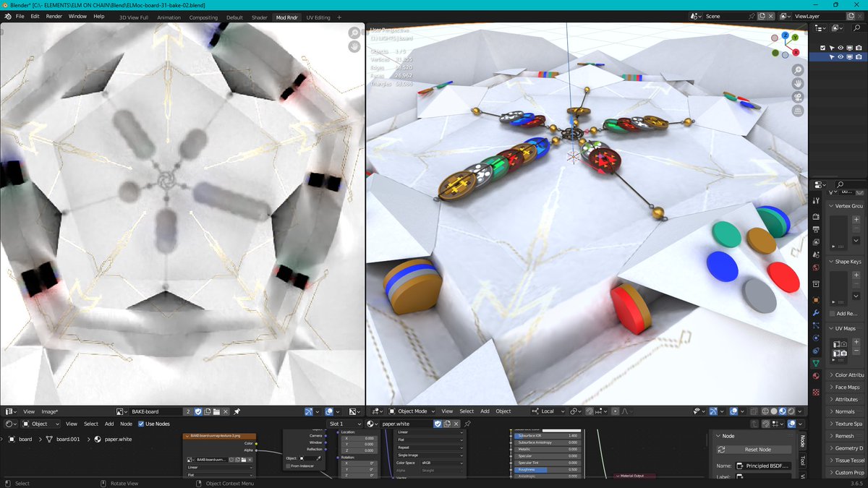This screenshot has height=488, width=868.
Task: Click the Scene name field
Action: click(726, 16)
